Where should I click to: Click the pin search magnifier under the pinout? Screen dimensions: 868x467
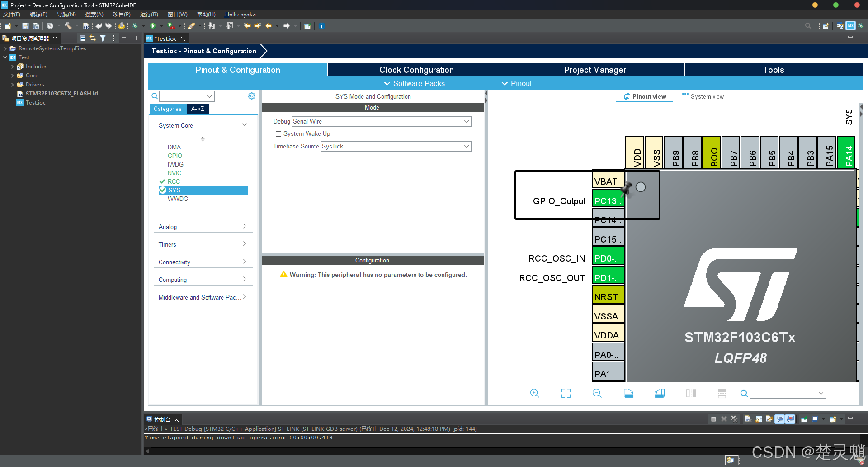click(744, 393)
